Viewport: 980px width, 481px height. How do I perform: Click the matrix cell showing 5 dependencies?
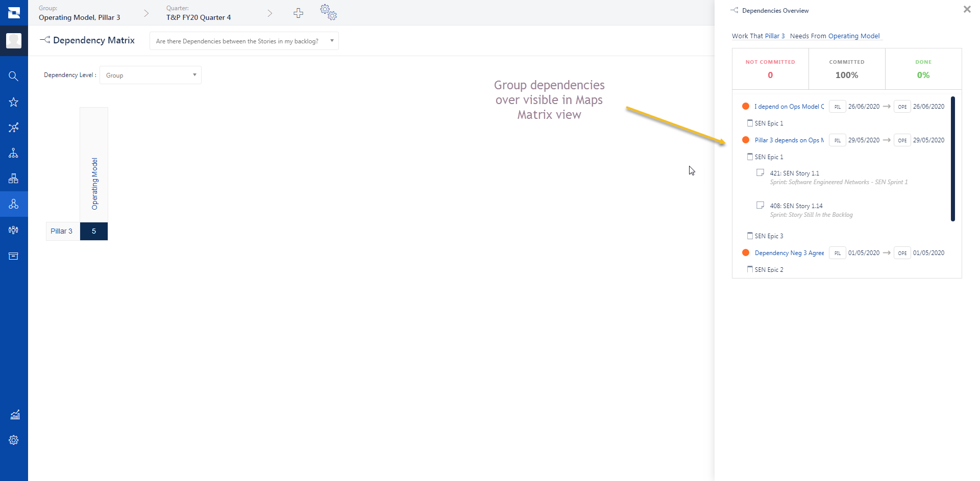coord(93,231)
